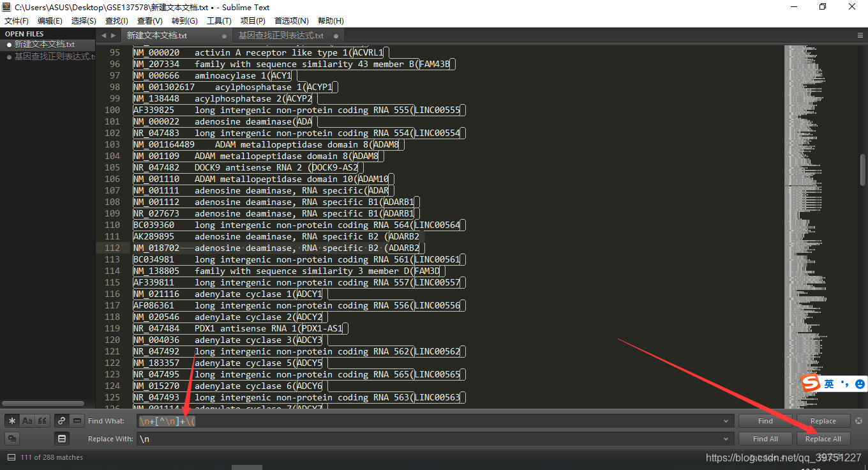Open the 项目(P) menu

[x=253, y=21]
